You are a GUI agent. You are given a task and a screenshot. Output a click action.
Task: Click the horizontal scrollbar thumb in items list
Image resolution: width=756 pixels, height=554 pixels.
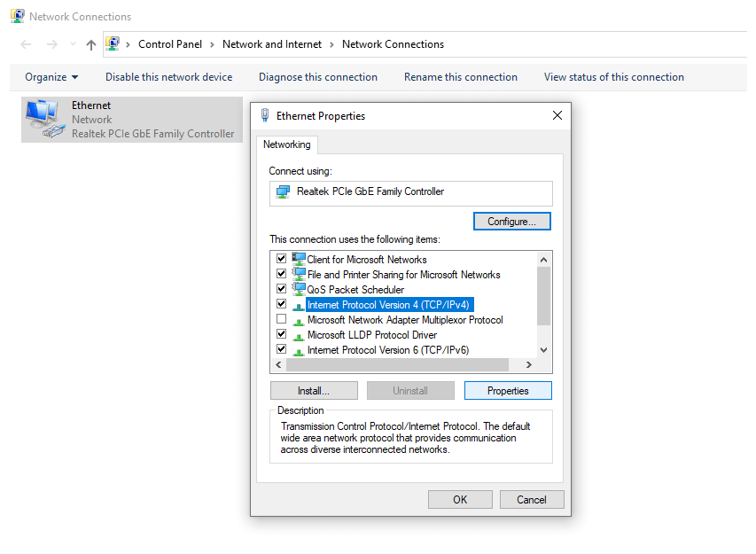pyautogui.click(x=397, y=364)
